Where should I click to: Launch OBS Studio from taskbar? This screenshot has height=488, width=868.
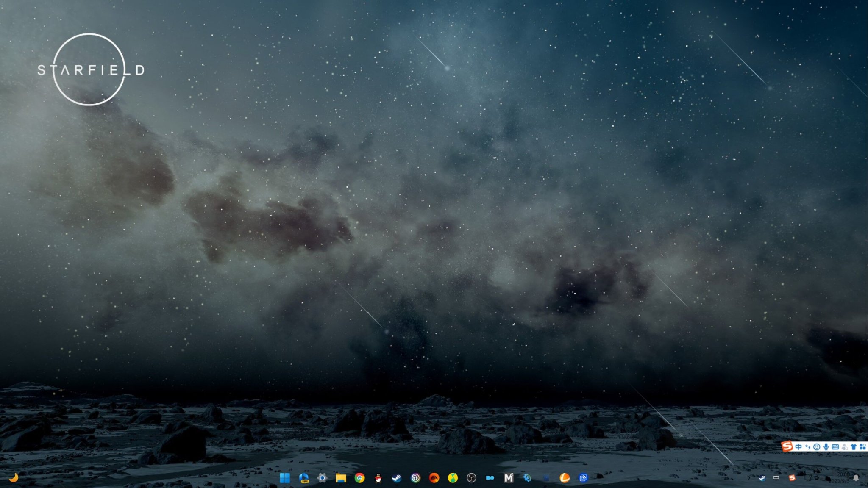tap(471, 478)
